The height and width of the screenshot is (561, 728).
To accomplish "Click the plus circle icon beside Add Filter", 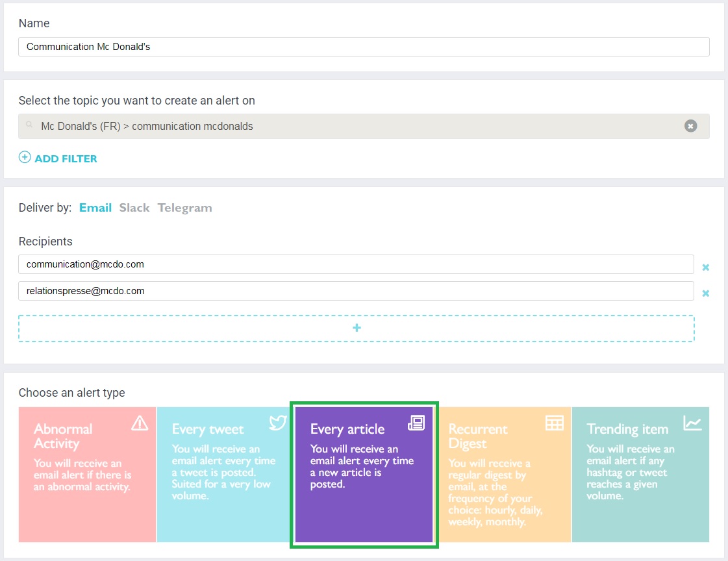I will [x=25, y=157].
